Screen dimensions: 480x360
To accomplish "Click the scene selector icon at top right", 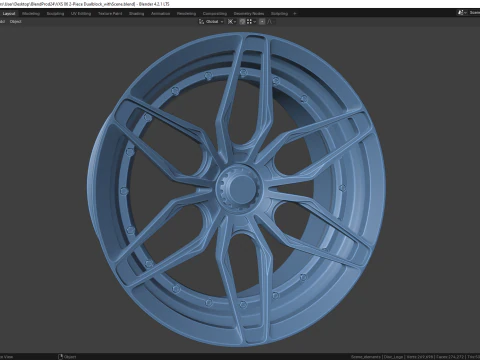I will [x=461, y=13].
